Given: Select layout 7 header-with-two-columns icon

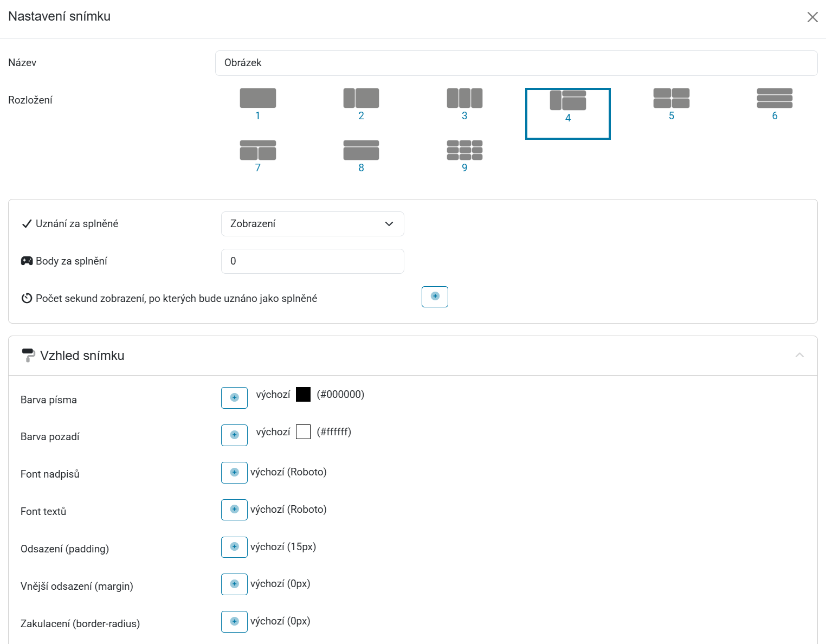Looking at the screenshot, I should [258, 150].
